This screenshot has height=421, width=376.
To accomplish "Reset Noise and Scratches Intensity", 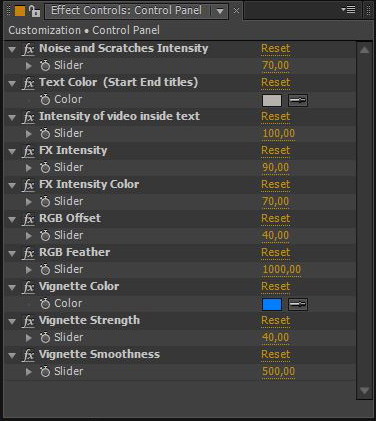I will 276,48.
